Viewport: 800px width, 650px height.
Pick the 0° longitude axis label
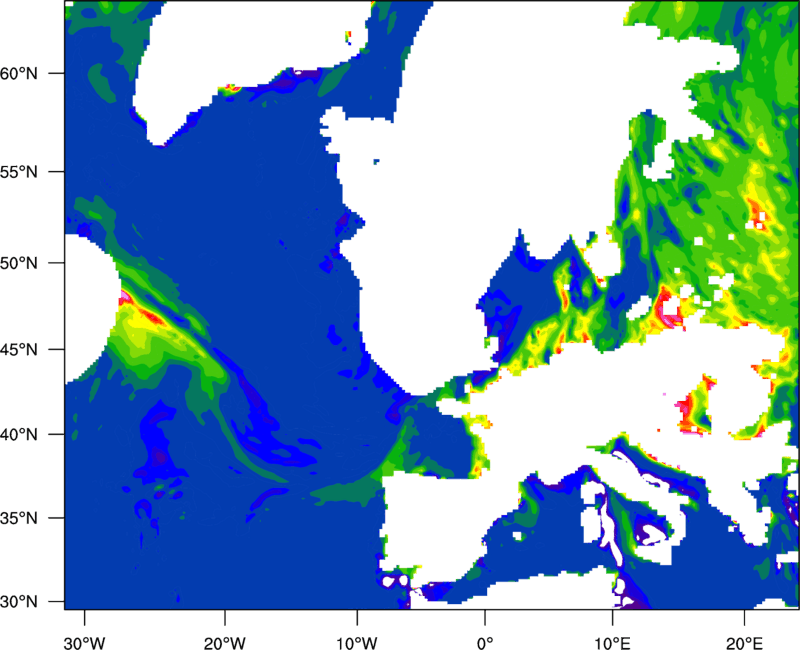tap(485, 639)
